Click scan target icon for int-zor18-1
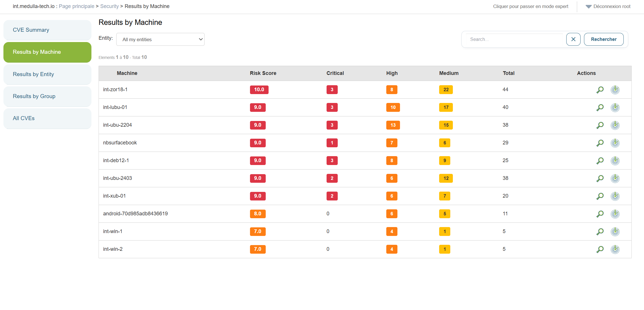Screen dimensions: 644x310 pyautogui.click(x=615, y=90)
